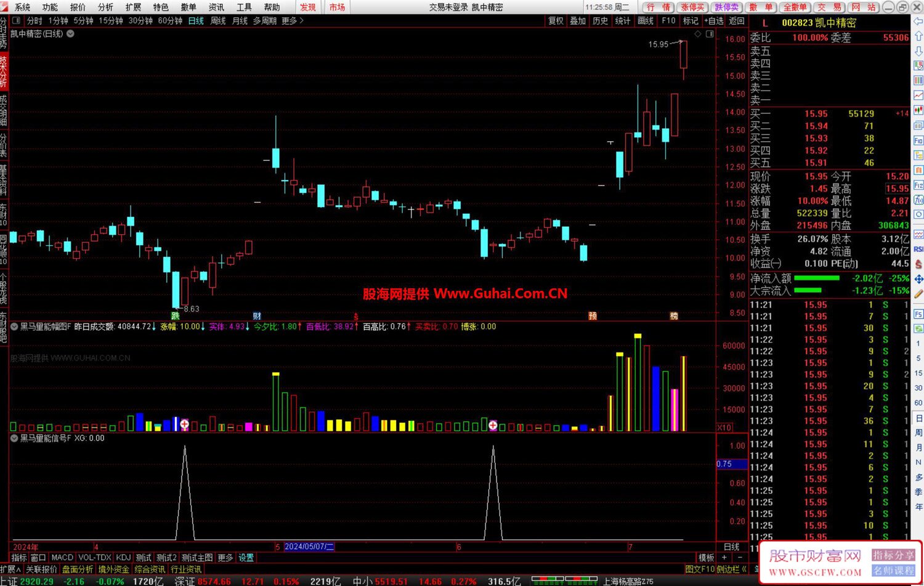Screen dimensions: 924x586
Task: Collapse the 侧边栏 sidebar
Action: tap(732, 569)
